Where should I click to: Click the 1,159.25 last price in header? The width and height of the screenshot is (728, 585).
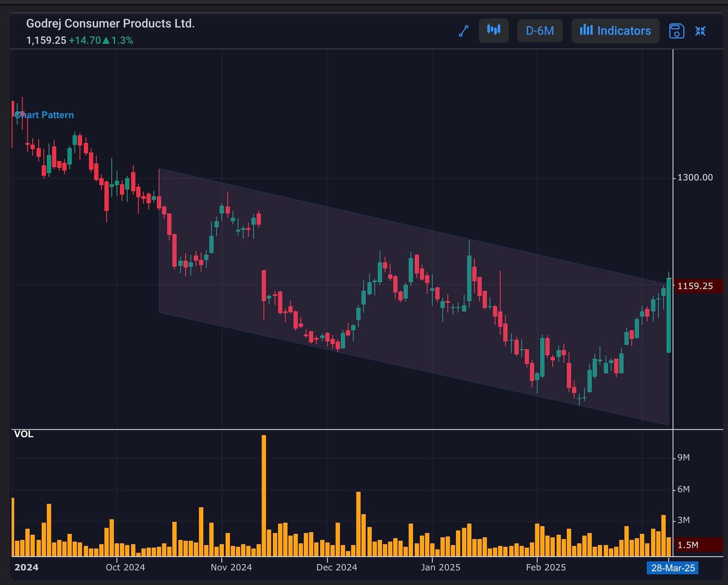(x=46, y=40)
